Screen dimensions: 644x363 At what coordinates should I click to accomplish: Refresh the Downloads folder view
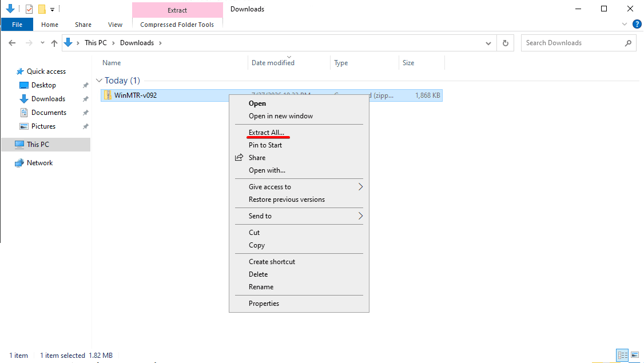506,43
